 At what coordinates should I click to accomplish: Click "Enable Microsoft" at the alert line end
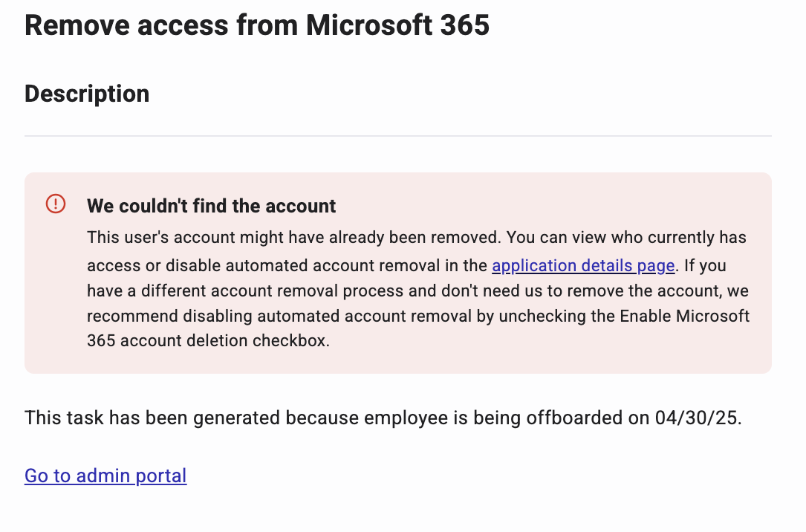click(686, 316)
